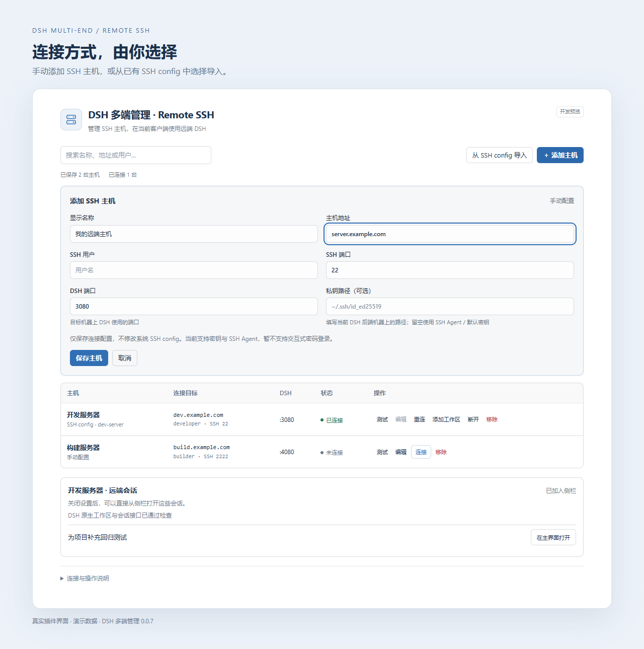Click the search hosts input field
This screenshot has height=649, width=644.
136,155
